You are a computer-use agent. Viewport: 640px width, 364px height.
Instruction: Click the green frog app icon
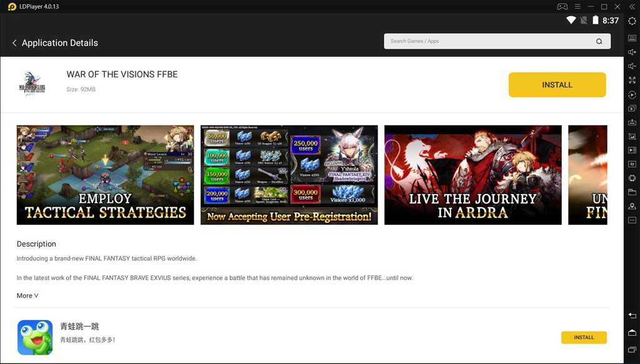coord(35,337)
